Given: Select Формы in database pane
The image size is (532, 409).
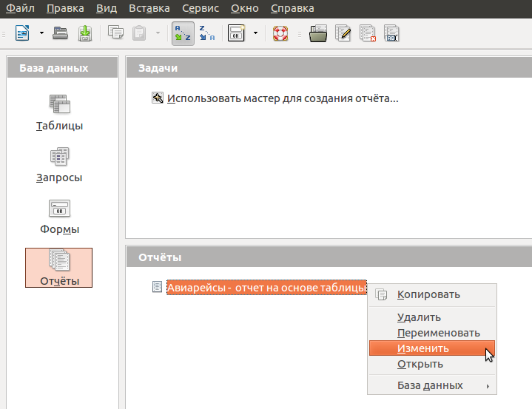Looking at the screenshot, I should click(60, 217).
